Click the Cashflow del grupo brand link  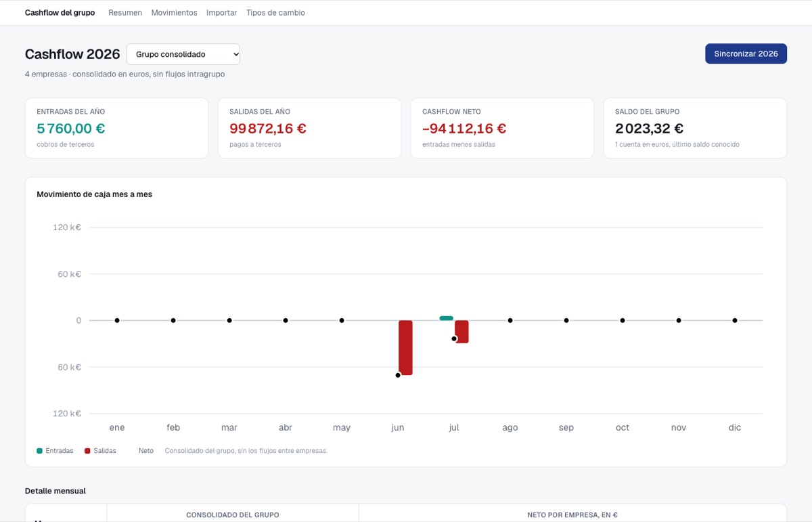tap(60, 13)
